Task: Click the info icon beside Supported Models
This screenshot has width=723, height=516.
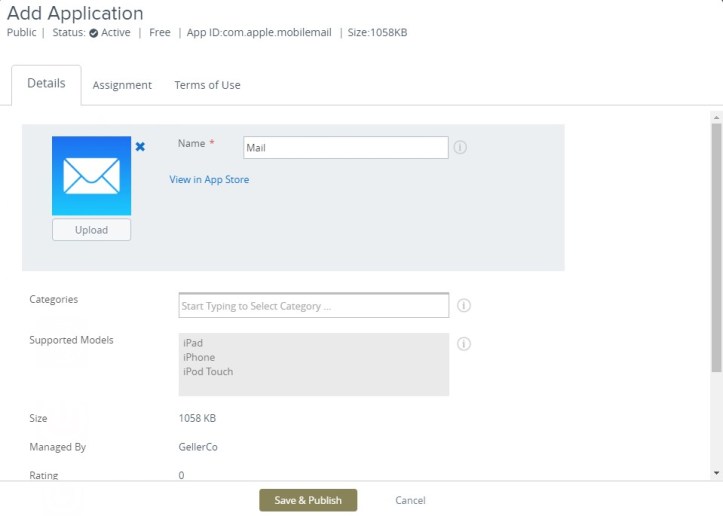Action: [x=464, y=344]
